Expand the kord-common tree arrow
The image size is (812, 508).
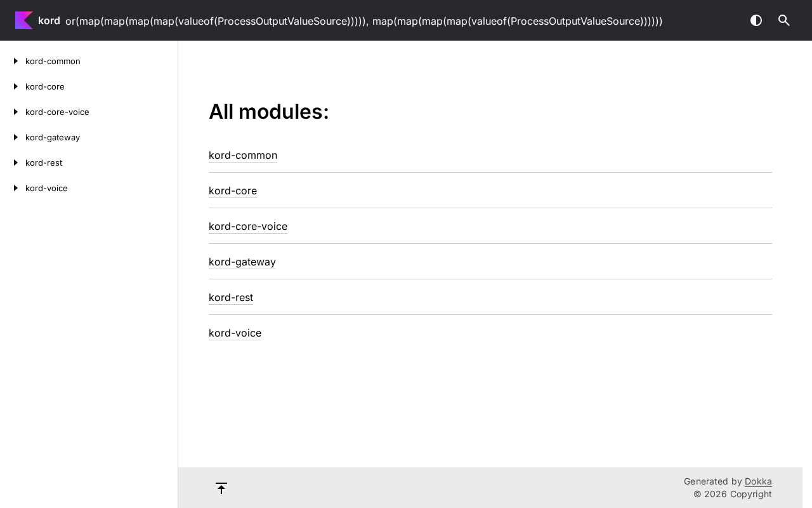pyautogui.click(x=16, y=61)
